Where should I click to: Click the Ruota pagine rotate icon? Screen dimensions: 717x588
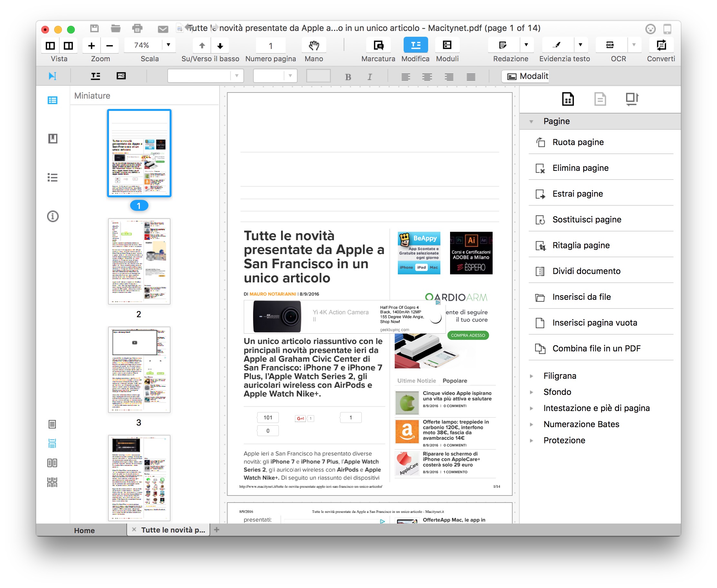click(541, 142)
